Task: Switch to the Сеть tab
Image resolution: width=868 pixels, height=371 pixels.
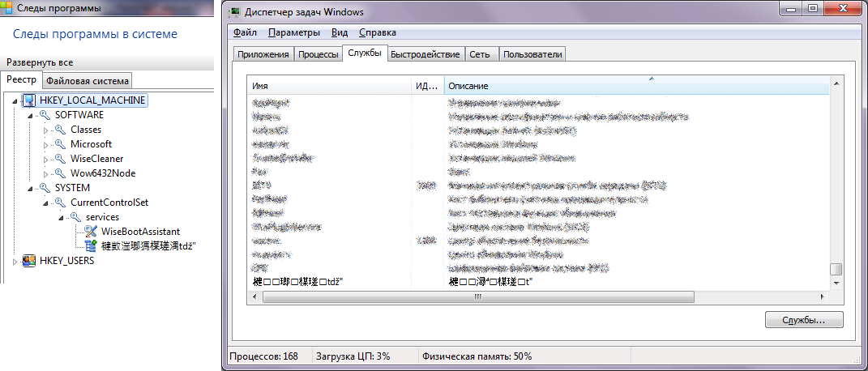Action: click(480, 54)
